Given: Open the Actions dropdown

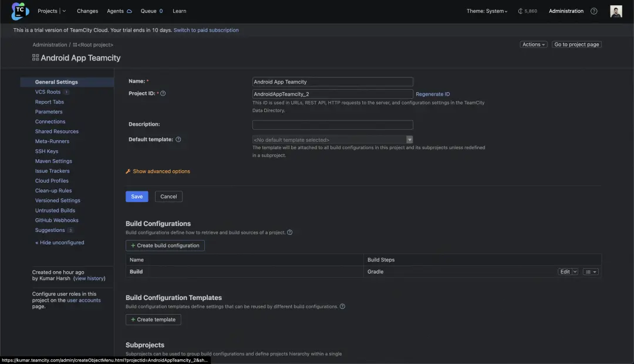Looking at the screenshot, I should pyautogui.click(x=534, y=45).
